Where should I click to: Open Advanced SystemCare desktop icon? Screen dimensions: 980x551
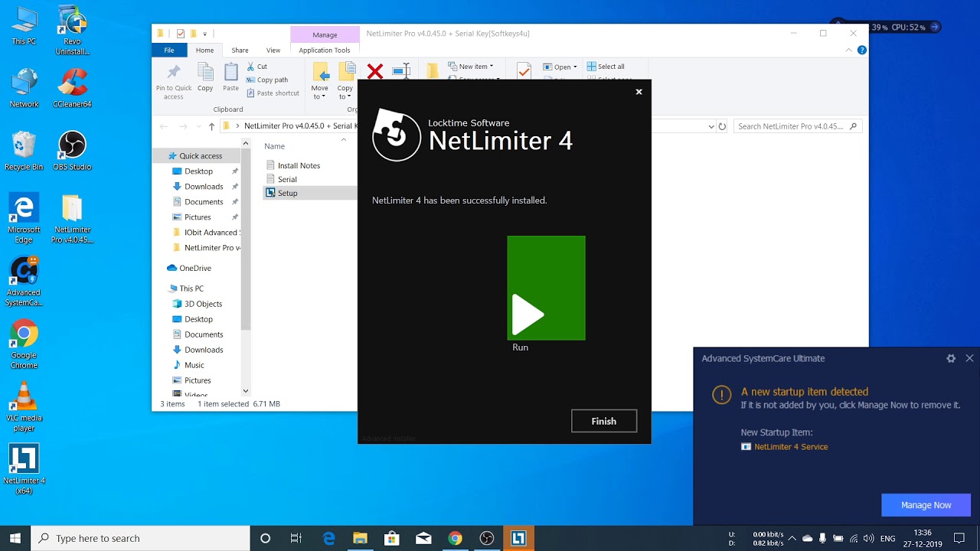[24, 281]
